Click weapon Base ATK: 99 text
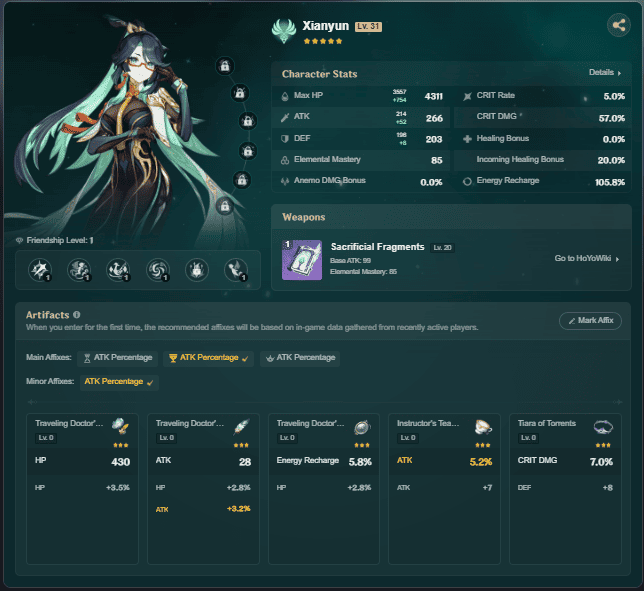Screen dimensions: 644x591 coord(350,261)
